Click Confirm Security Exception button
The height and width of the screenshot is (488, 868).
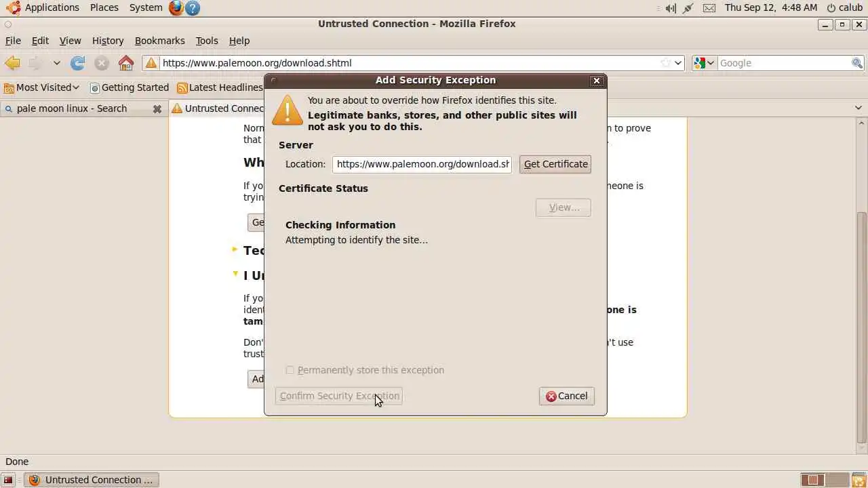coord(339,396)
